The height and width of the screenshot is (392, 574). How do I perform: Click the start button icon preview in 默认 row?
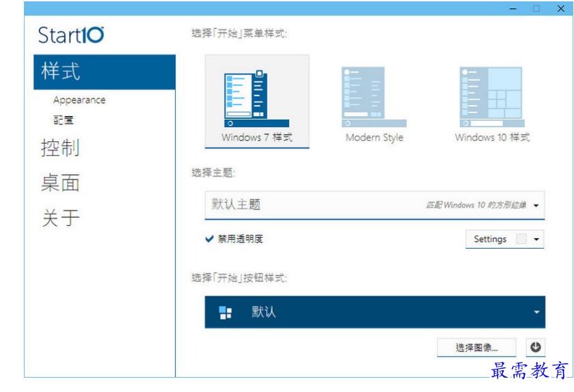pos(225,313)
